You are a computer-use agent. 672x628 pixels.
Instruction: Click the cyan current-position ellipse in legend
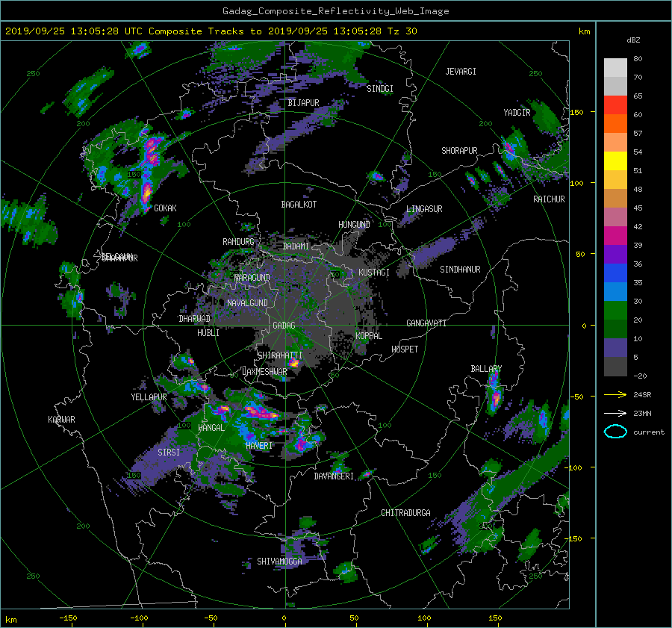[x=615, y=432]
